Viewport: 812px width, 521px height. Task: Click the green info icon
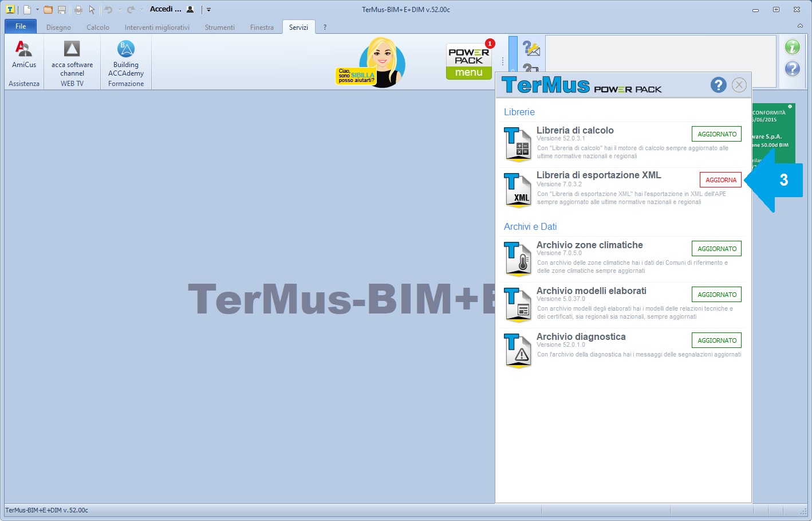pos(792,47)
